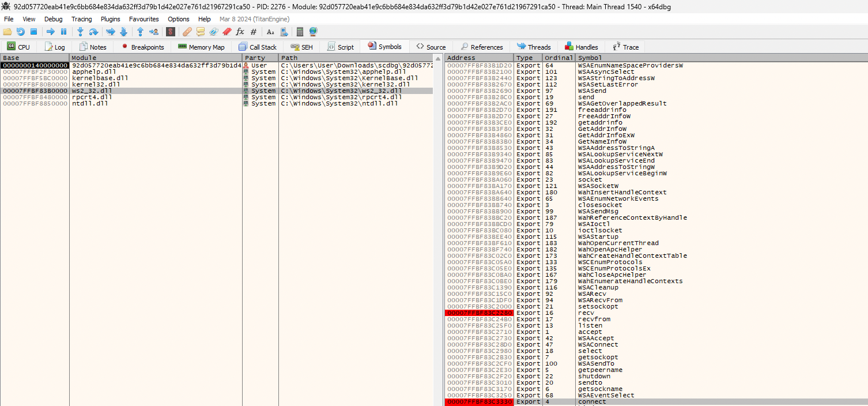Select the WSAStartup symbol row
Image resolution: width=868 pixels, height=406 pixels.
pyautogui.click(x=656, y=237)
